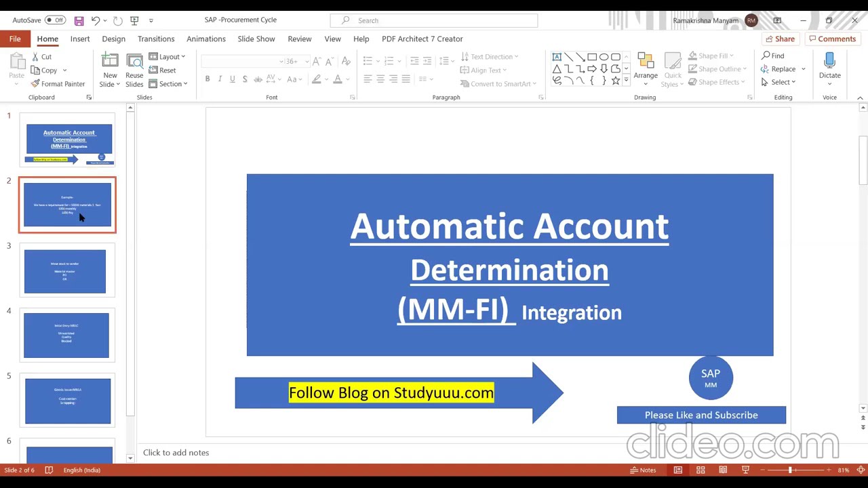Viewport: 868px width, 488px height.
Task: Toggle Bold formatting
Action: [x=208, y=79]
